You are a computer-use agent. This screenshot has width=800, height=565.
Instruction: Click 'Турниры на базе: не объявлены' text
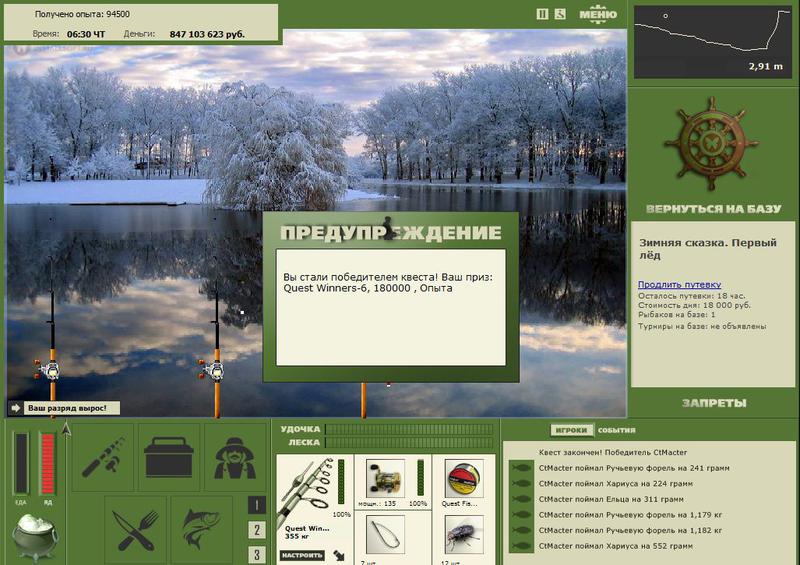702,326
